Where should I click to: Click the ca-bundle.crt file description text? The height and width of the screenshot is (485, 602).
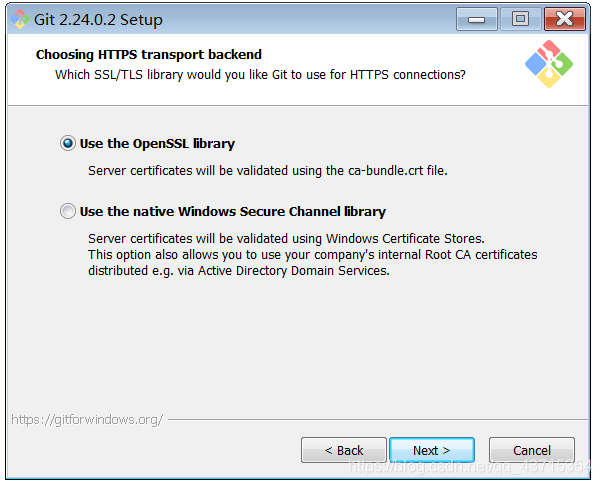[x=267, y=170]
